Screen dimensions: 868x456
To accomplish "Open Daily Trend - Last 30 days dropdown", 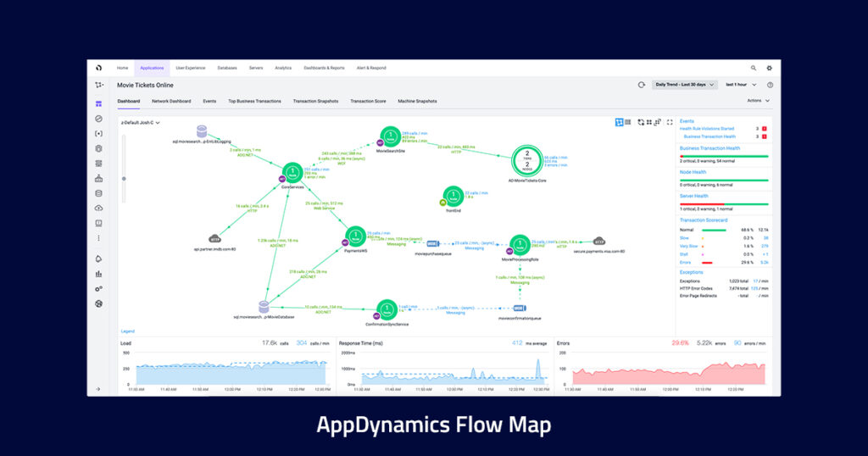I will 685,85.
